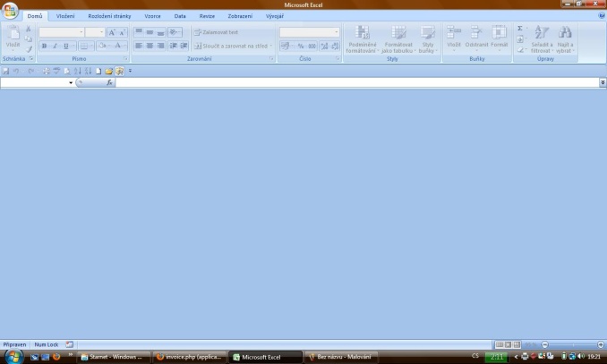Open the Office button menu
The height and width of the screenshot is (364, 607).
tap(10, 11)
